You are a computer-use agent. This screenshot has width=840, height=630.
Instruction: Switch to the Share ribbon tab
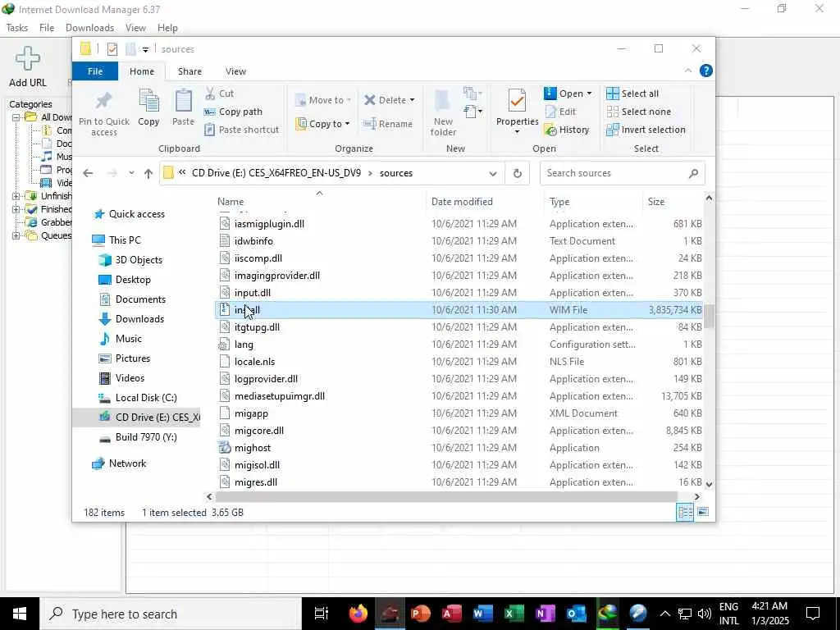(189, 71)
